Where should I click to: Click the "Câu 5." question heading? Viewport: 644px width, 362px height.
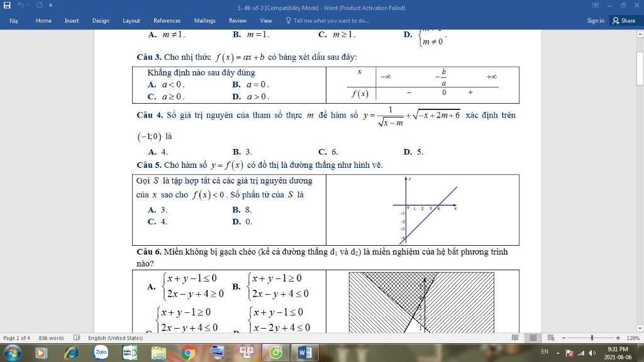[x=149, y=165]
